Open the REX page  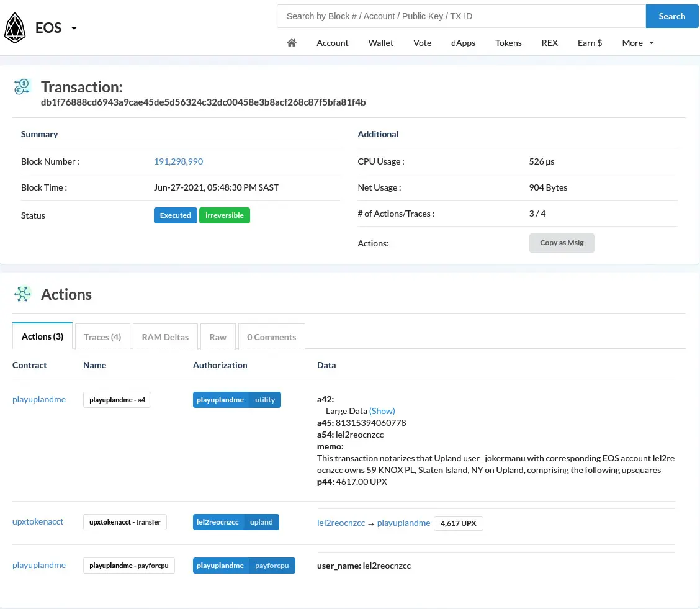(x=550, y=43)
